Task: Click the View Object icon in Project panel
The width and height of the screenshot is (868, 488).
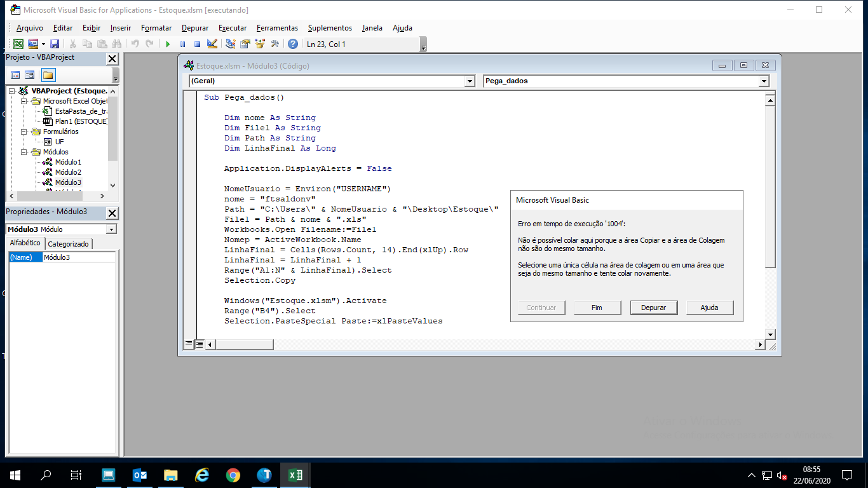Action: 30,75
